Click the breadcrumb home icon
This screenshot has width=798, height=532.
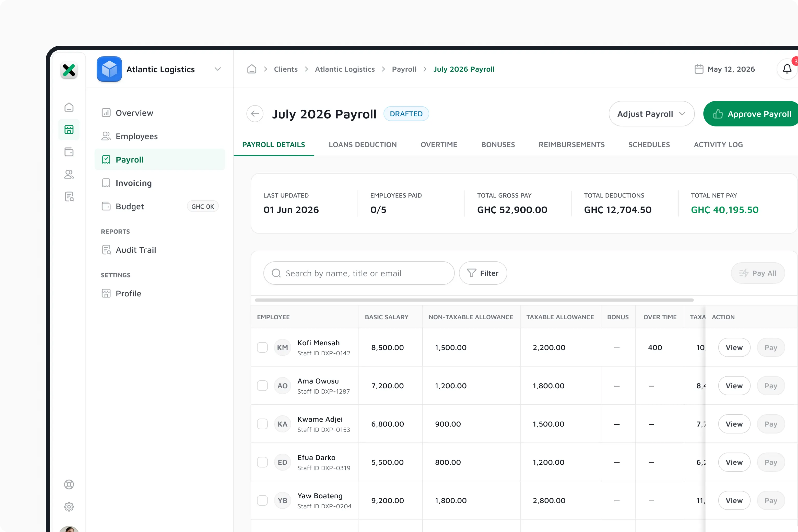coord(251,69)
